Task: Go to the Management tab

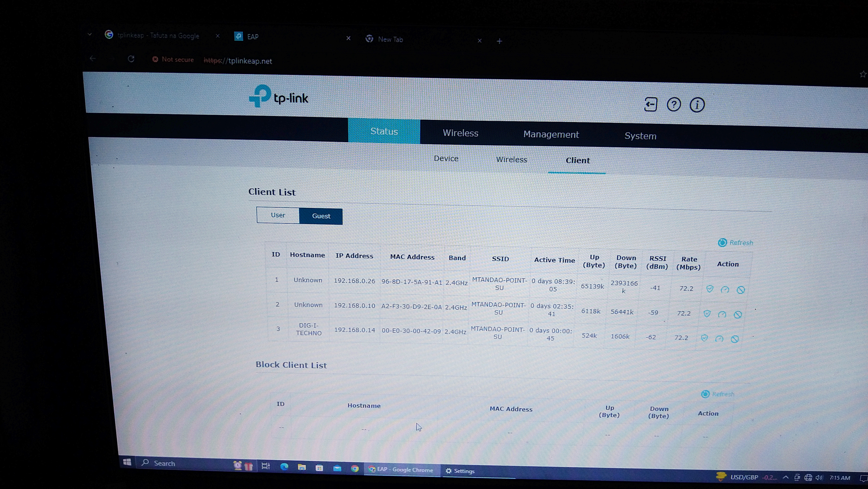Action: (551, 134)
